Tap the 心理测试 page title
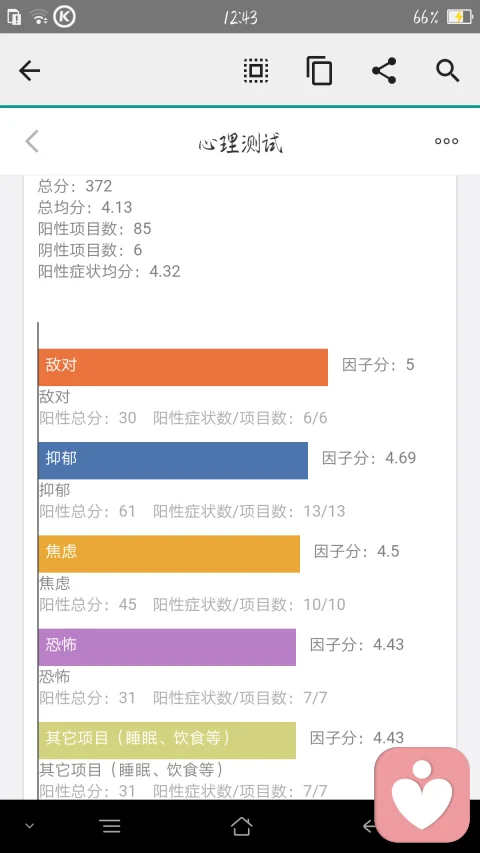The width and height of the screenshot is (480, 853). click(240, 144)
